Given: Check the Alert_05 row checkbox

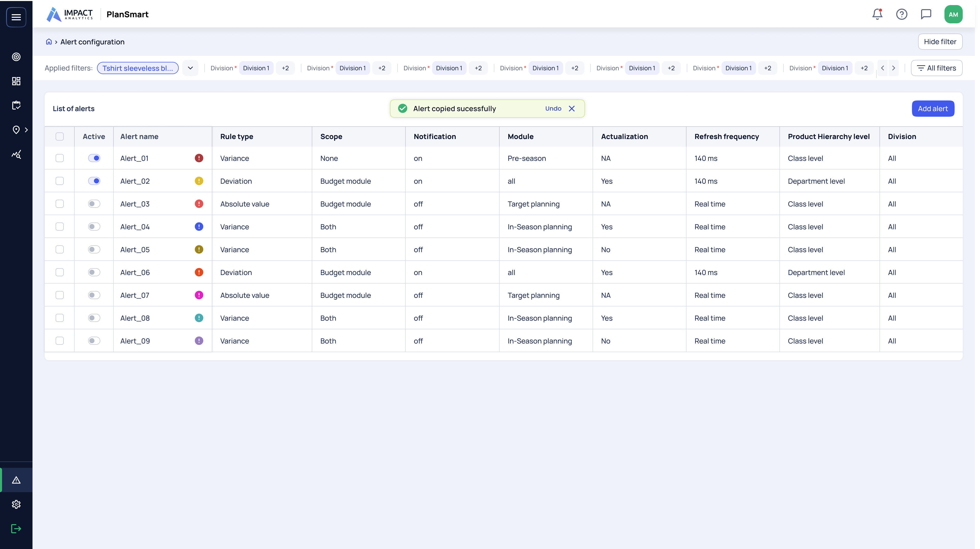Looking at the screenshot, I should coord(60,249).
